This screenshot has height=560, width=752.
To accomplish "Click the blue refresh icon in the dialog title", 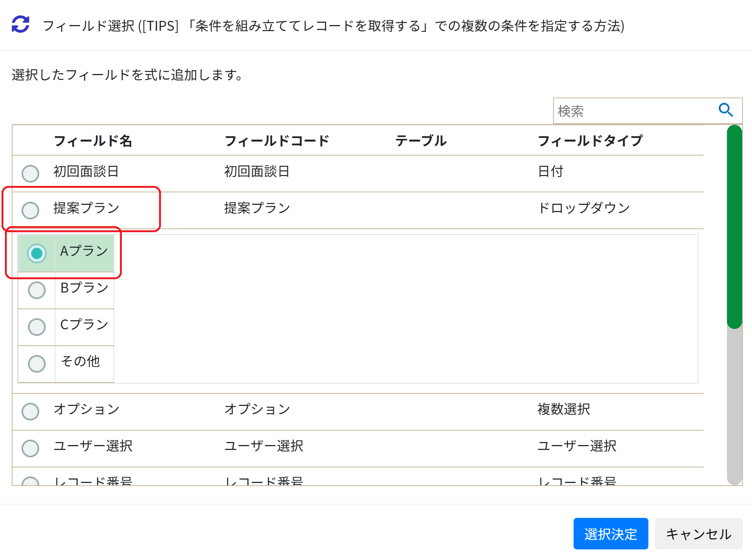I will (x=20, y=24).
